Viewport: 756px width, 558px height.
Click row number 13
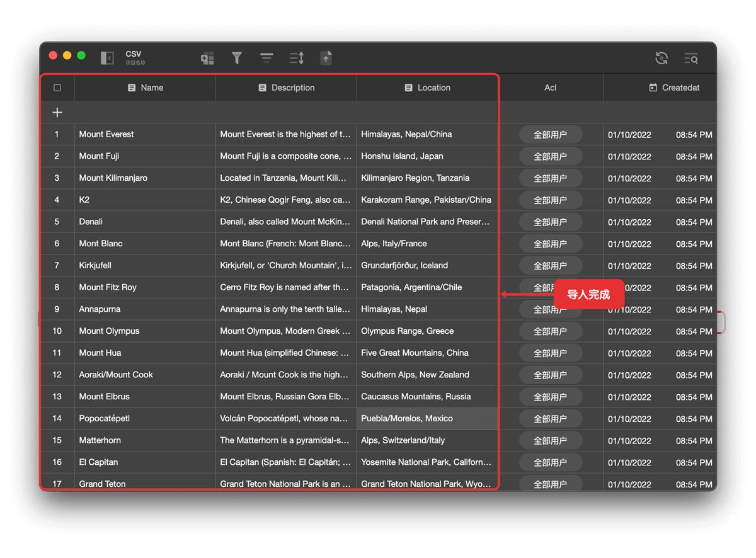point(57,397)
